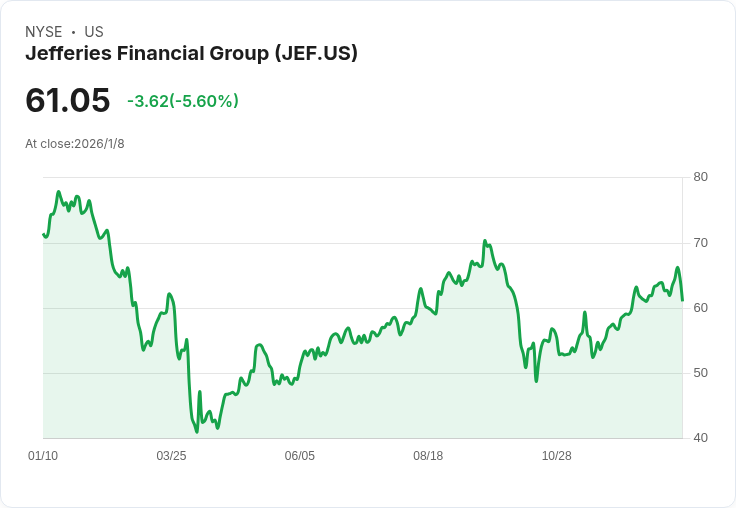Click the At close:2026/1/8 timestamp
Image resolution: width=736 pixels, height=508 pixels.
click(75, 144)
